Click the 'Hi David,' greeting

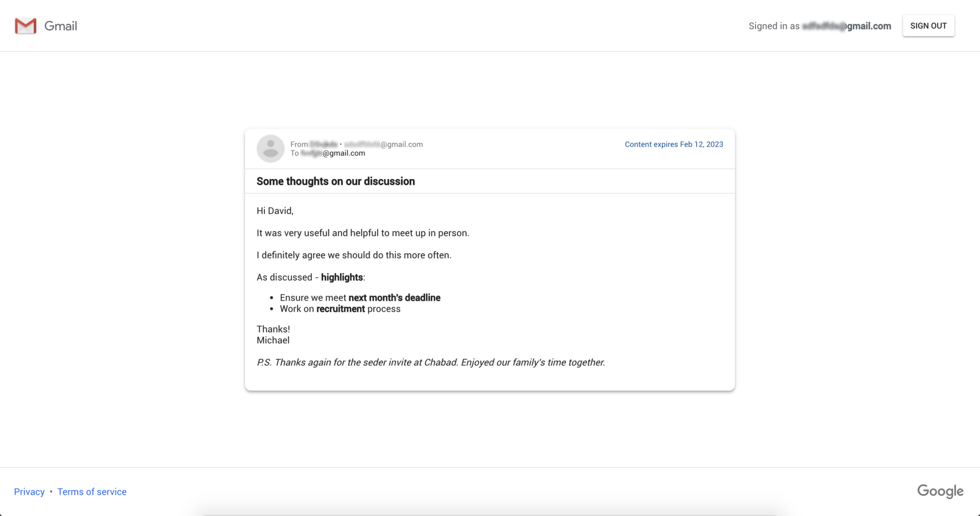pos(275,211)
